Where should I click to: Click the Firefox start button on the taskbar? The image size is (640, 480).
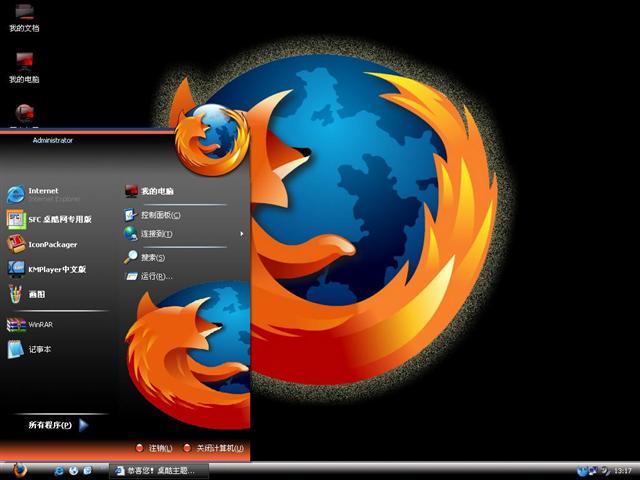18,471
